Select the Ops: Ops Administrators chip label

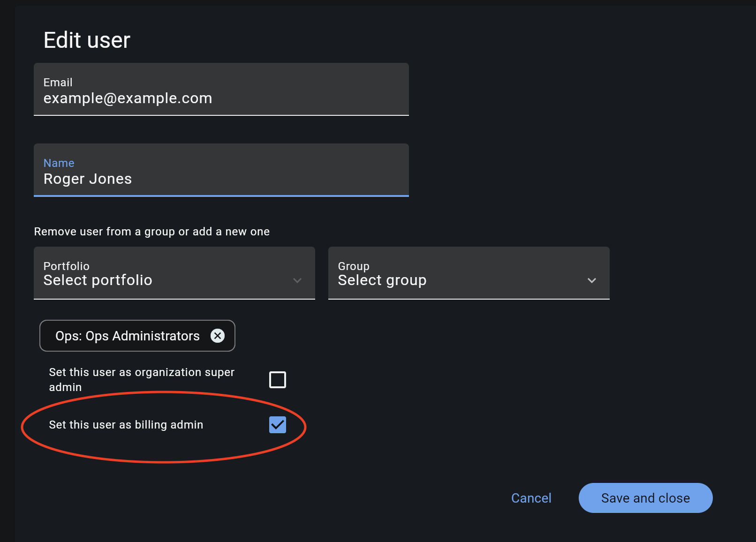click(x=128, y=336)
